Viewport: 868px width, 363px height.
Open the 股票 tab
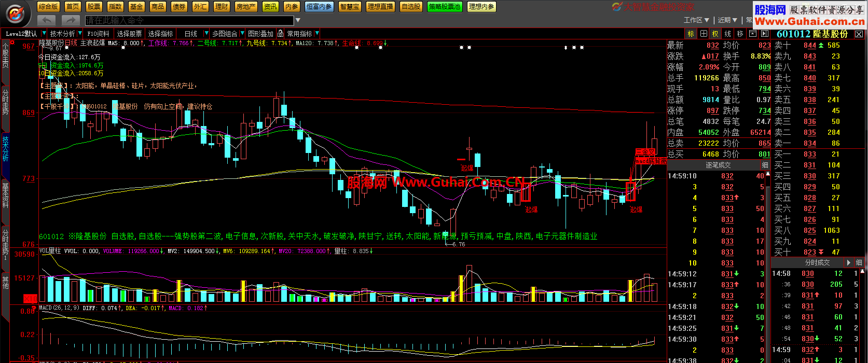[x=94, y=7]
